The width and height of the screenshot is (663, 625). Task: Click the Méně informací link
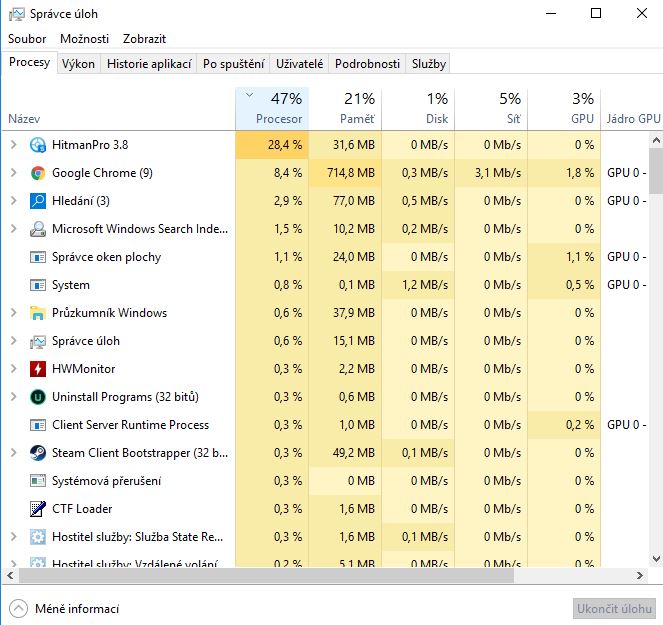77,609
